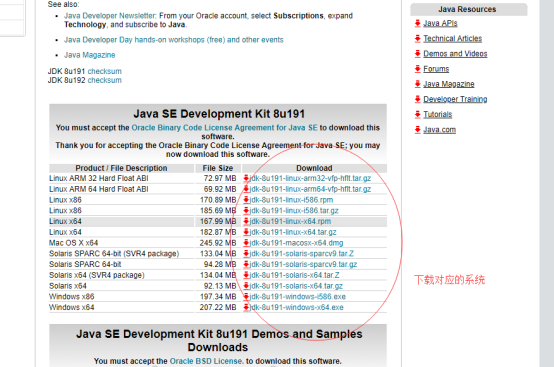This screenshot has height=367, width=554.
Task: Download jdk-8u191-solaris-x64.tar.Z file link
Action: point(294,275)
